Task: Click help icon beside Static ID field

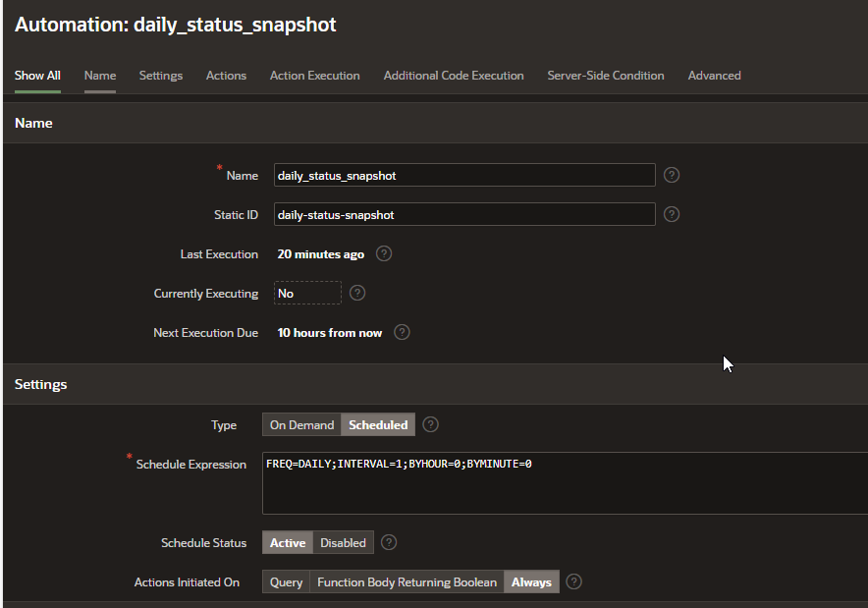Action: [x=672, y=214]
